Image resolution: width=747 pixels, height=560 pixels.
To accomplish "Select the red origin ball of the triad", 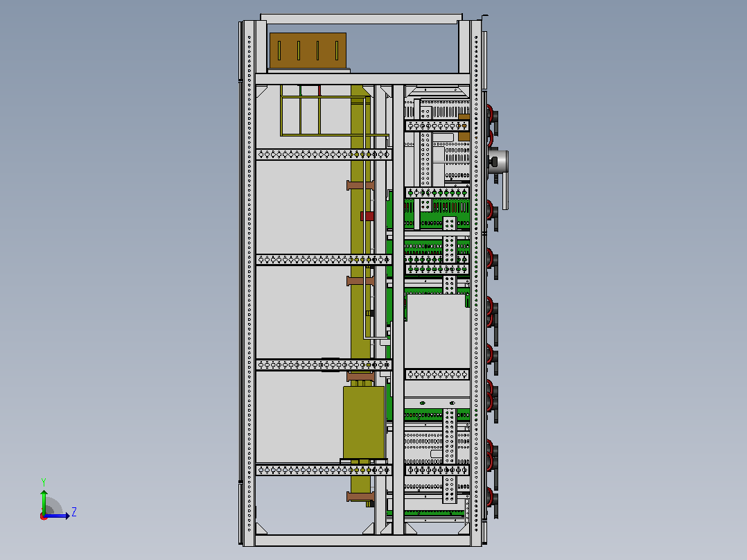I will point(44,516).
